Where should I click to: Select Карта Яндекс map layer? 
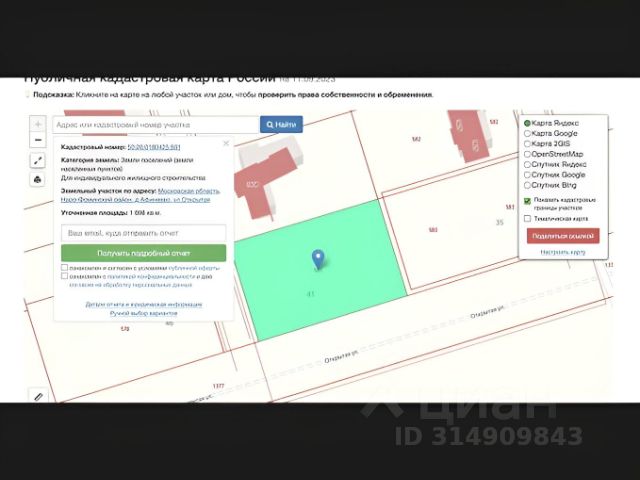click(x=527, y=123)
